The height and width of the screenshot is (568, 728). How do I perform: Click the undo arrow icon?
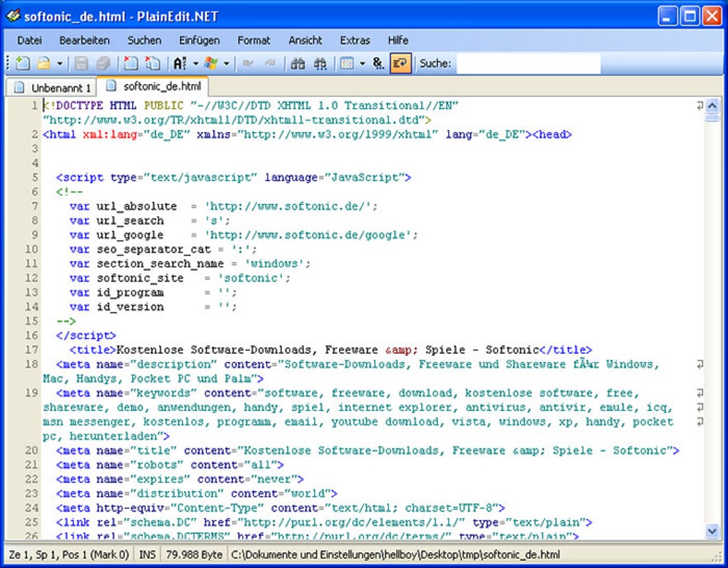[x=248, y=63]
